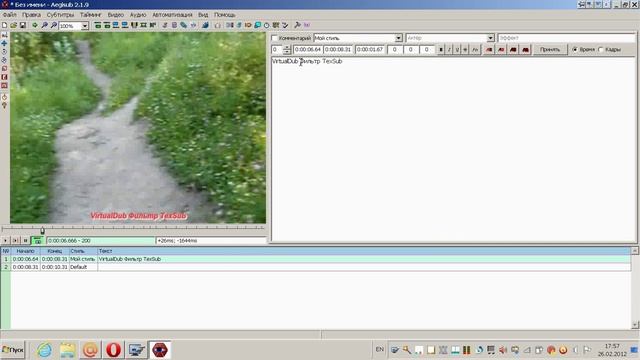Snap subtitle start to video icon
The width and height of the screenshot is (640, 360).
116,25
